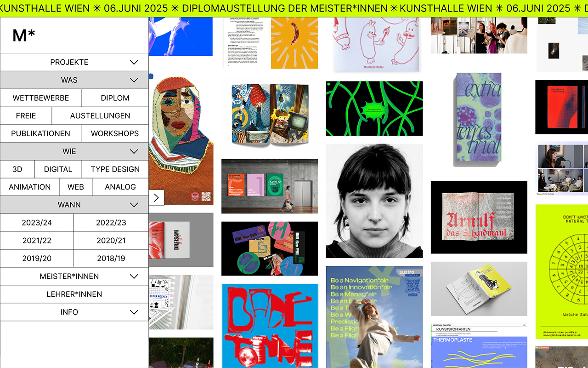Toggle the WETTBEWERBE filter
The width and height of the screenshot is (588, 368).
pos(41,98)
